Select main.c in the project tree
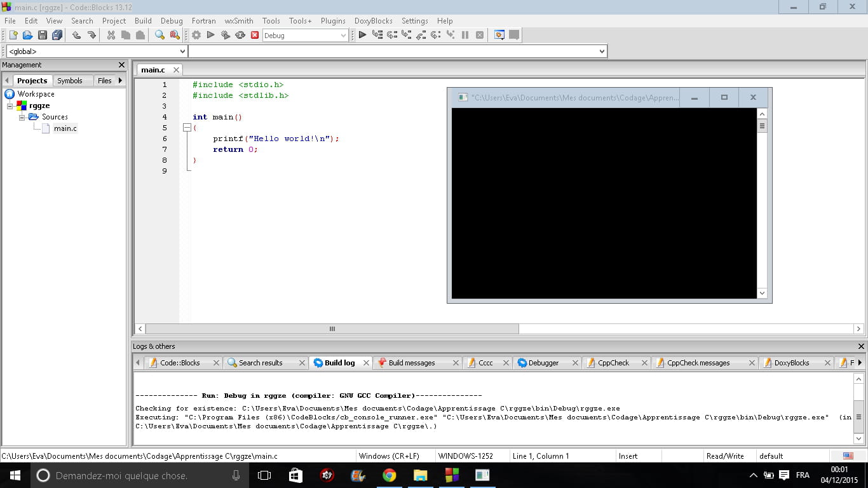The image size is (868, 488). click(65, 128)
